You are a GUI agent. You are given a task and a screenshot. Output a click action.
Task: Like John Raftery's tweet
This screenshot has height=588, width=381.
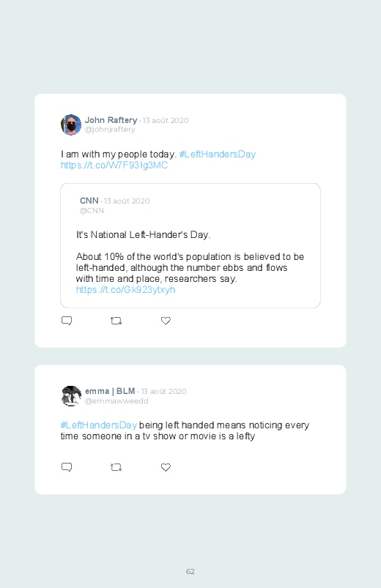click(166, 321)
